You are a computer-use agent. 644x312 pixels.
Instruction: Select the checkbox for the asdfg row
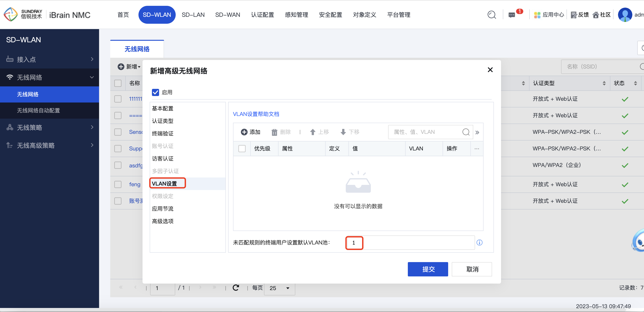pyautogui.click(x=118, y=165)
